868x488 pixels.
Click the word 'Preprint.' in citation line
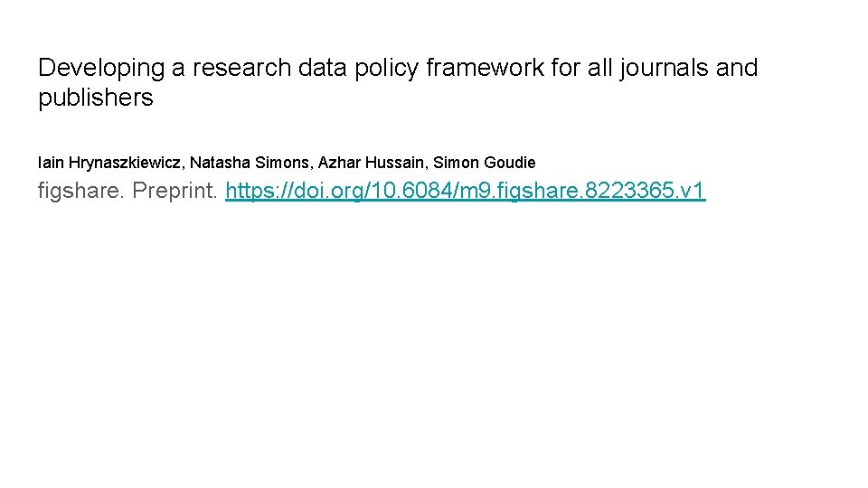[x=175, y=191]
